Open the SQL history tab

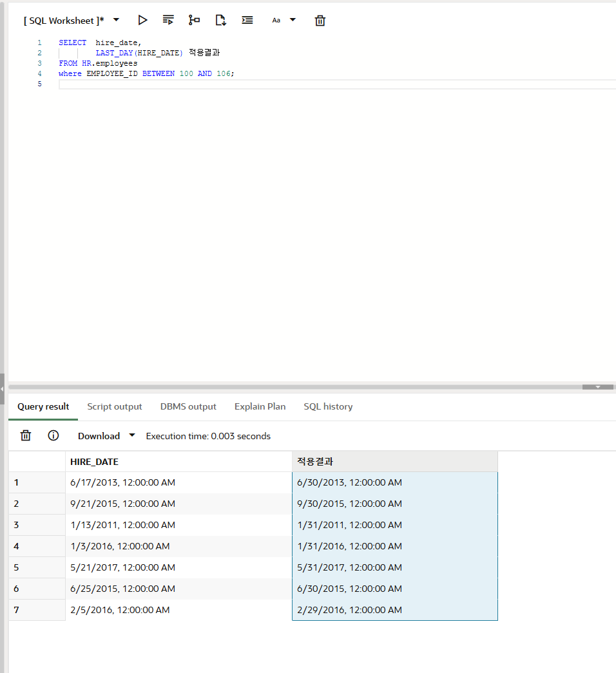[x=328, y=406]
